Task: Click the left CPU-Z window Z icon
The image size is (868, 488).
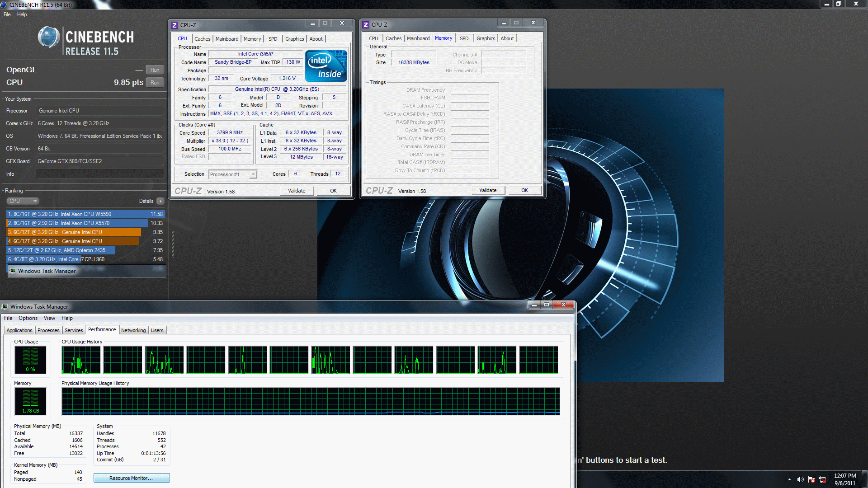Action: 175,25
